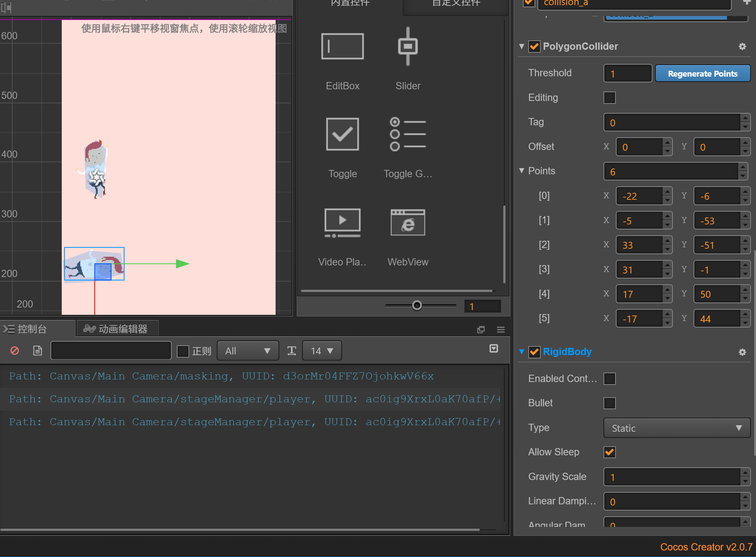Open PolygonCollider component settings gear

tap(742, 46)
